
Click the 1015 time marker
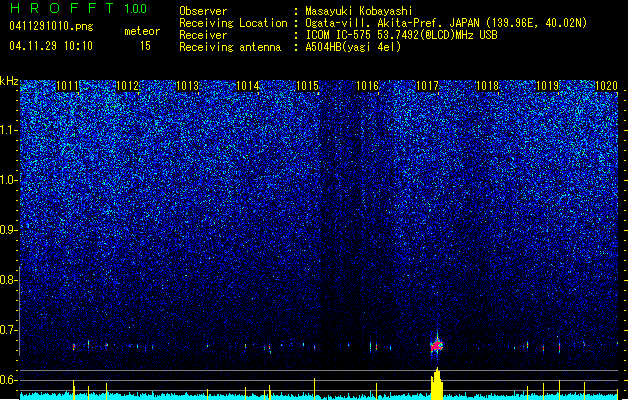tap(307, 86)
